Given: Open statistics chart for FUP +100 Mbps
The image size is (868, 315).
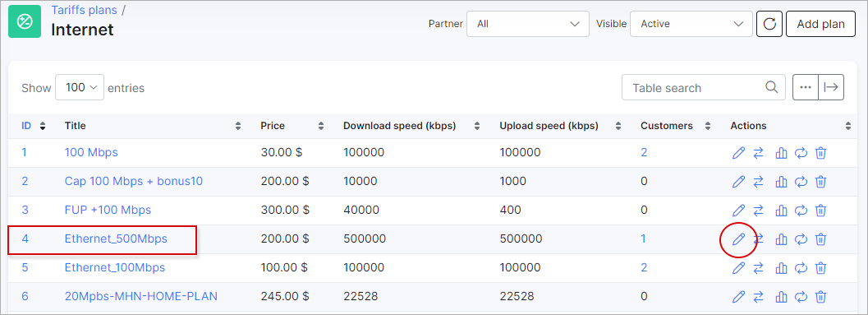Looking at the screenshot, I should tap(781, 211).
